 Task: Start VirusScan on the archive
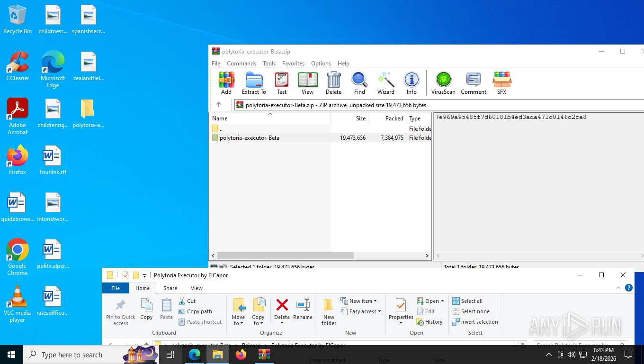[x=443, y=83]
